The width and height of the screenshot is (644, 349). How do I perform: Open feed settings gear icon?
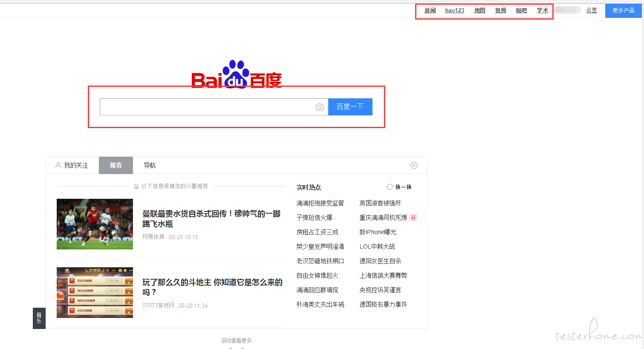tap(413, 165)
